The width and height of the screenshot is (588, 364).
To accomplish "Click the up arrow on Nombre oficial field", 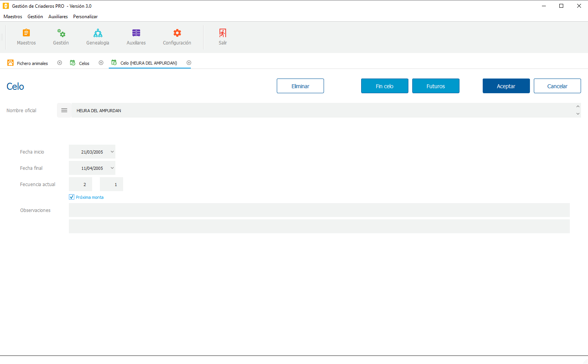I will coord(578,106).
